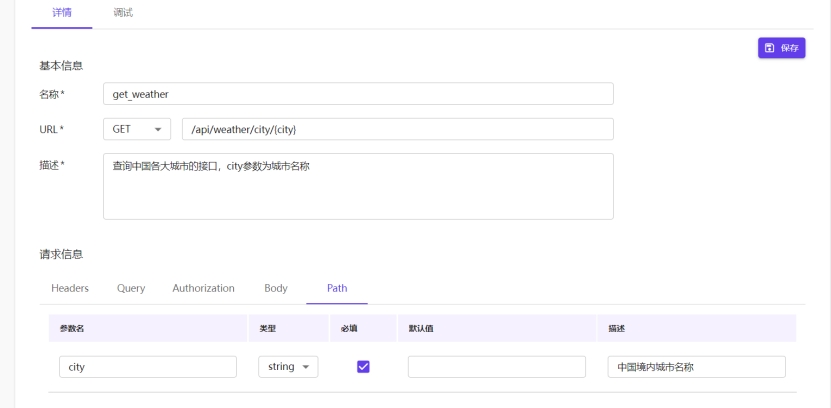Focus the empty 默认值 input
Screen dimensions: 831x408
496,367
